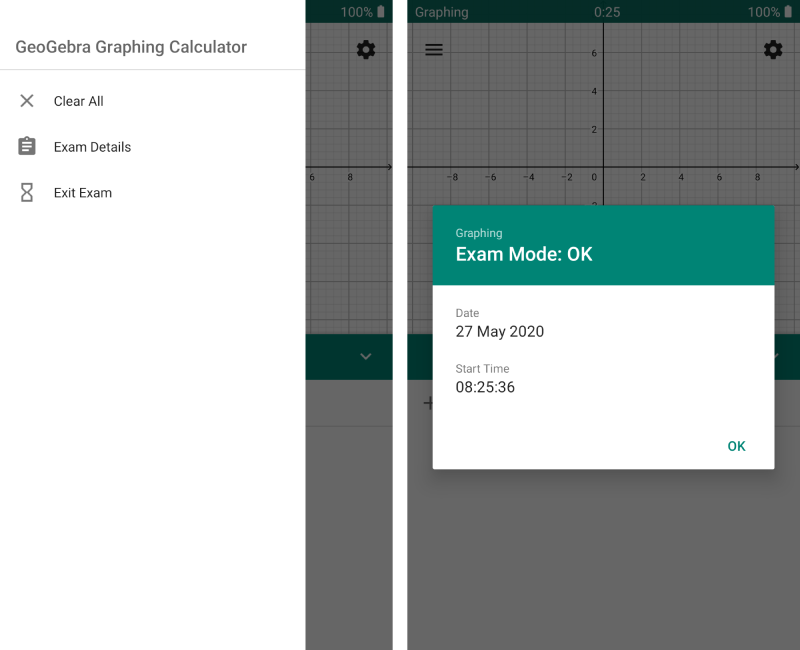Choose Exit Exam menu item
This screenshot has width=800, height=650.
point(153,193)
